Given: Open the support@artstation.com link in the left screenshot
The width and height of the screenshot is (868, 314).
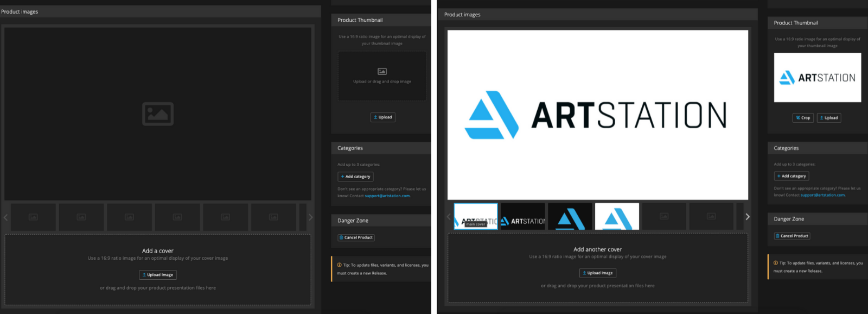Looking at the screenshot, I should tap(387, 196).
